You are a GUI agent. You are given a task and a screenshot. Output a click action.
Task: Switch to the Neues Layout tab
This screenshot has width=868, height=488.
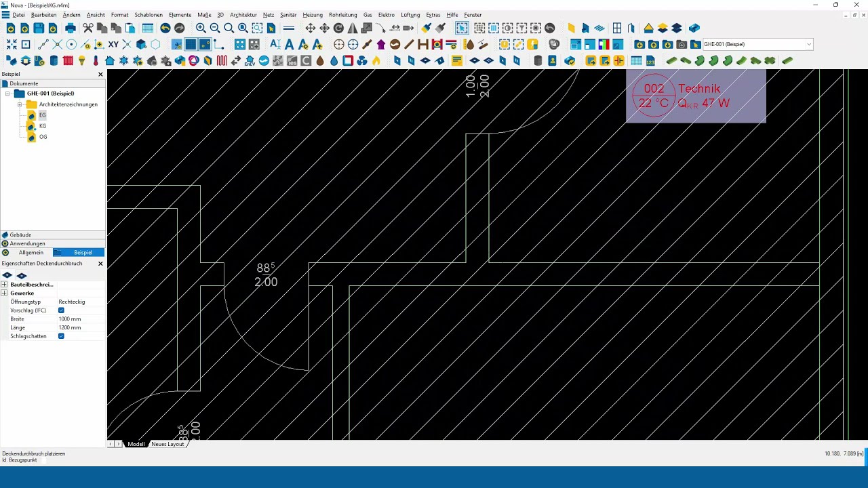pyautogui.click(x=167, y=444)
